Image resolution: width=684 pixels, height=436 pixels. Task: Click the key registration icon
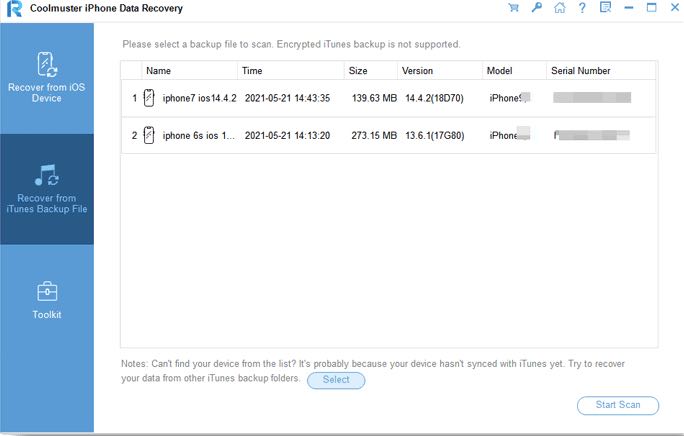coord(537,7)
